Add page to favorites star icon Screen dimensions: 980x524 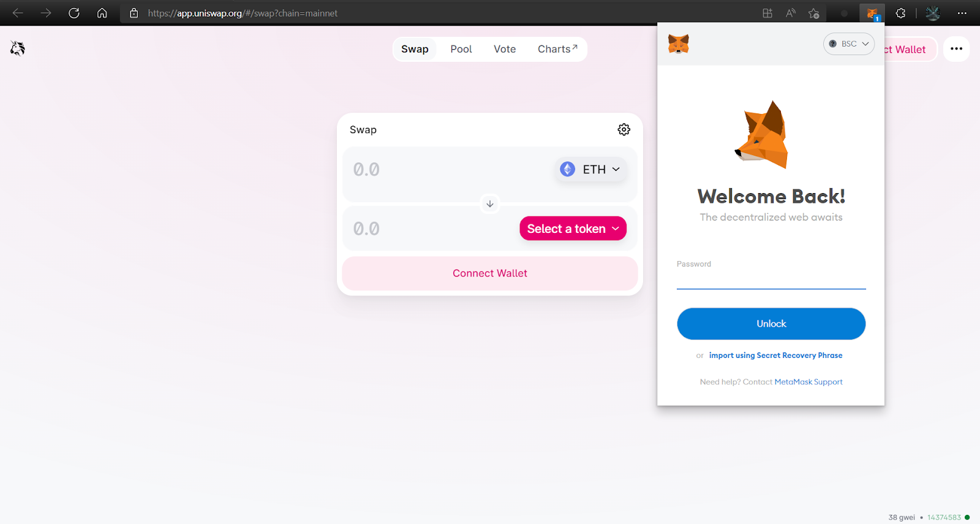813,13
